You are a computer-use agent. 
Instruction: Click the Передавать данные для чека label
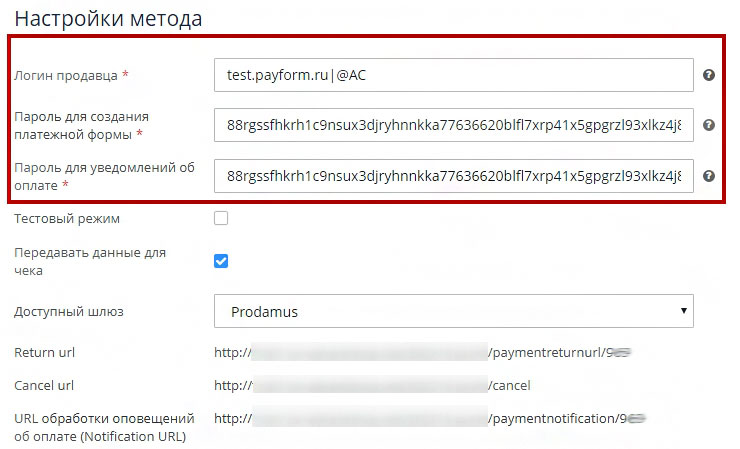click(x=90, y=261)
